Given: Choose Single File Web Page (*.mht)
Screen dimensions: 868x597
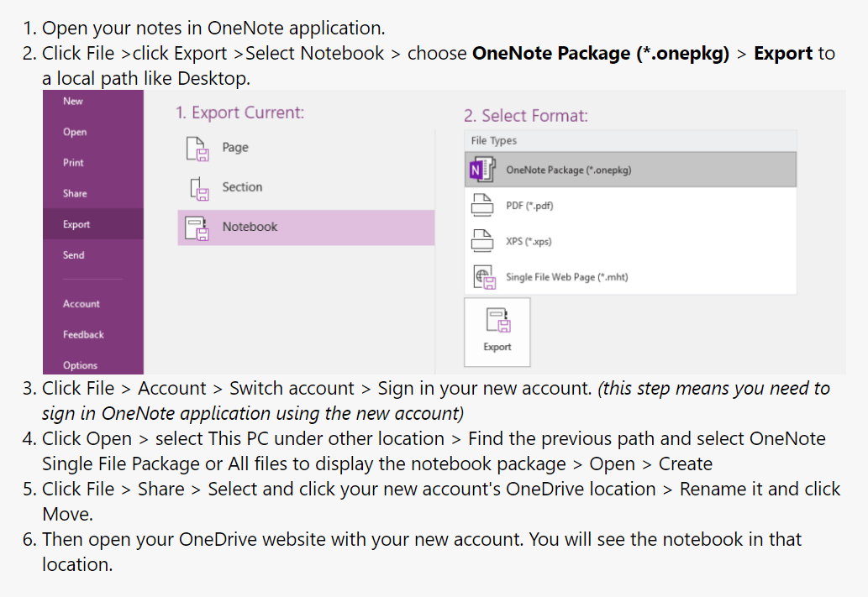Looking at the screenshot, I should pyautogui.click(x=630, y=276).
